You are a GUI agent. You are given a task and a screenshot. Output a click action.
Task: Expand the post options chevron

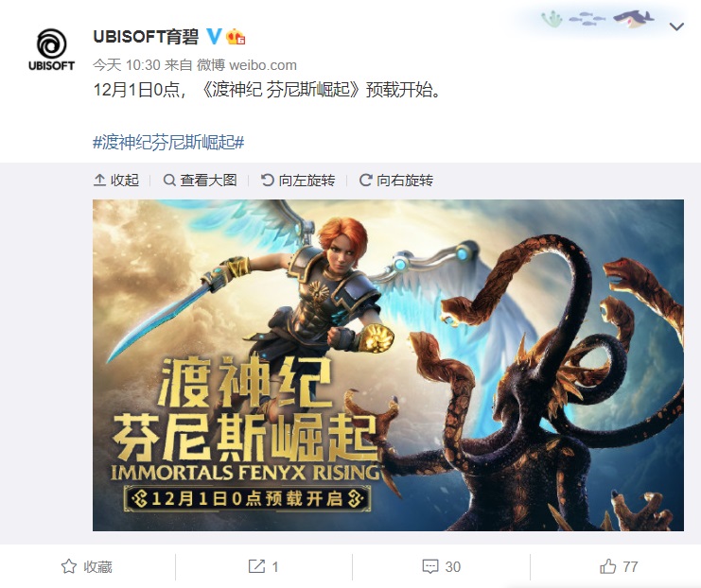click(x=676, y=26)
